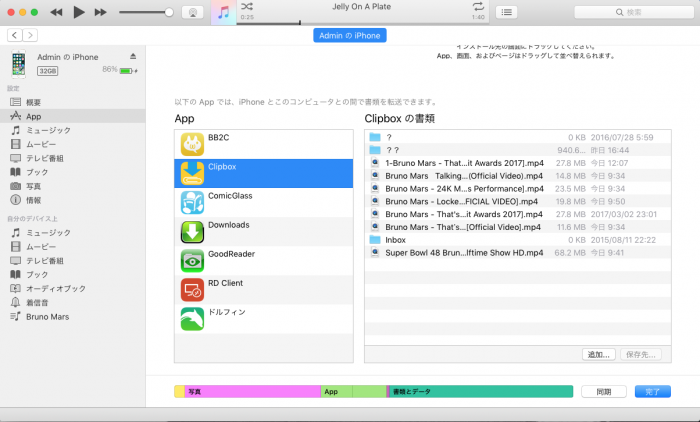700x422 pixels.
Task: Open 着信音 ringtones in the sidebar
Action: (72, 302)
